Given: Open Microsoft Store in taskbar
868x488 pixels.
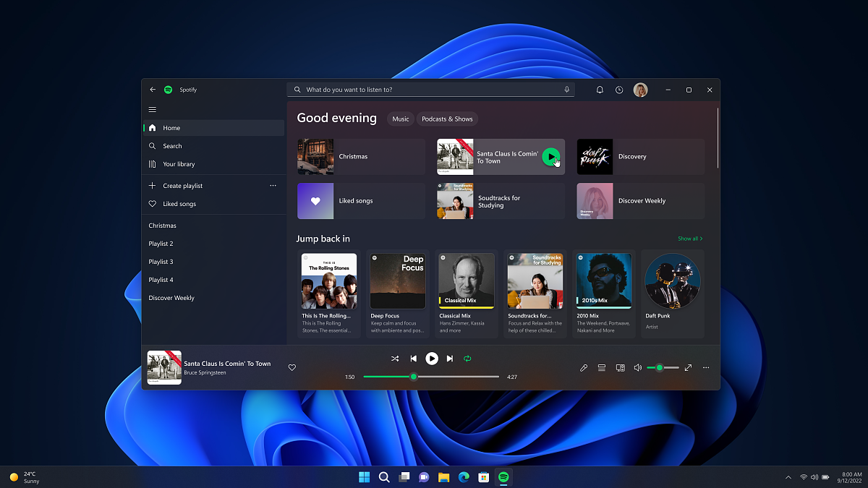Looking at the screenshot, I should click(x=484, y=477).
